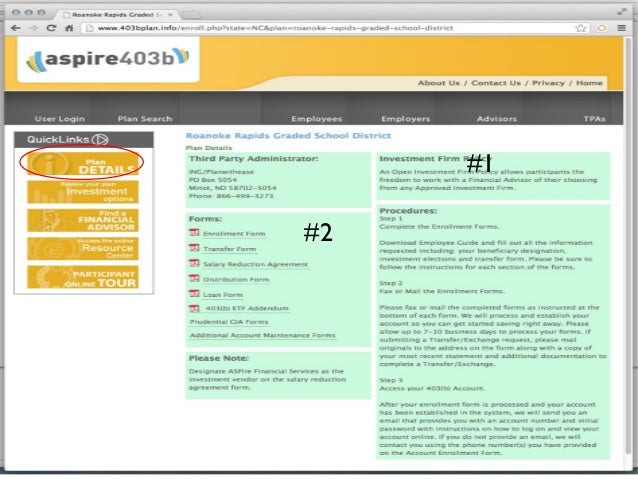This screenshot has height=479, width=638.
Task: Open the Enrollment Form PDF icon
Action: pyautogui.click(x=194, y=233)
